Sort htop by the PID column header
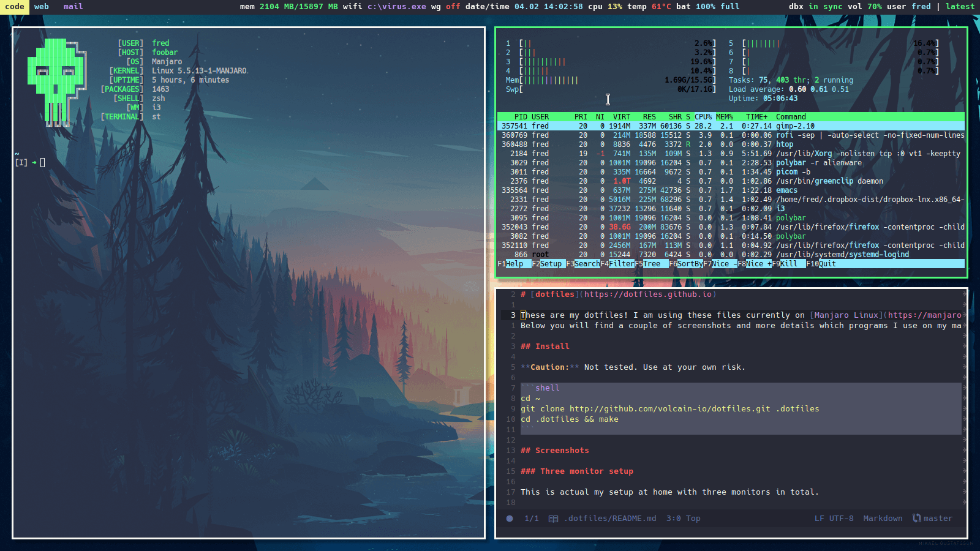The height and width of the screenshot is (551, 980). coord(521,117)
